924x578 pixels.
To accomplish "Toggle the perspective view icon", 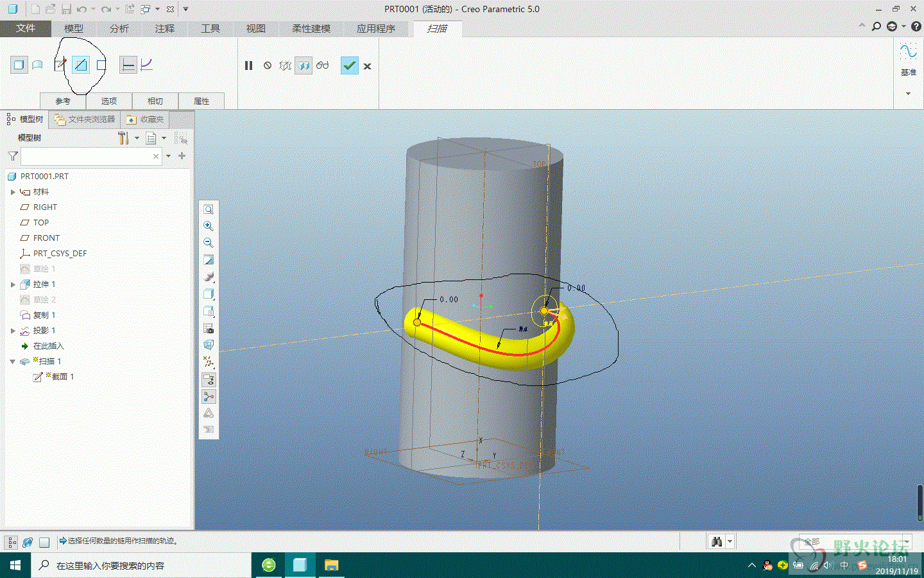I will pyautogui.click(x=209, y=345).
